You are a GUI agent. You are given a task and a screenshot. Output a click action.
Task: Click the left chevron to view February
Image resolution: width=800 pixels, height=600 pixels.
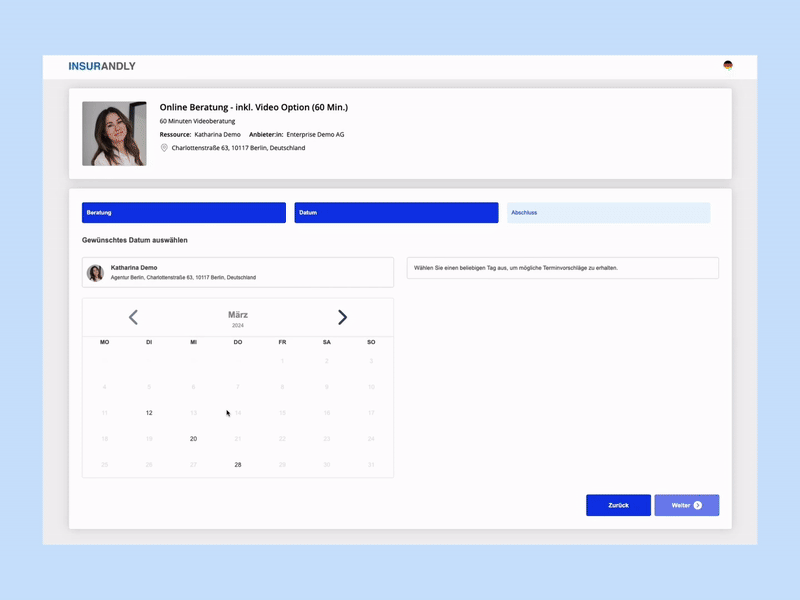pos(134,317)
